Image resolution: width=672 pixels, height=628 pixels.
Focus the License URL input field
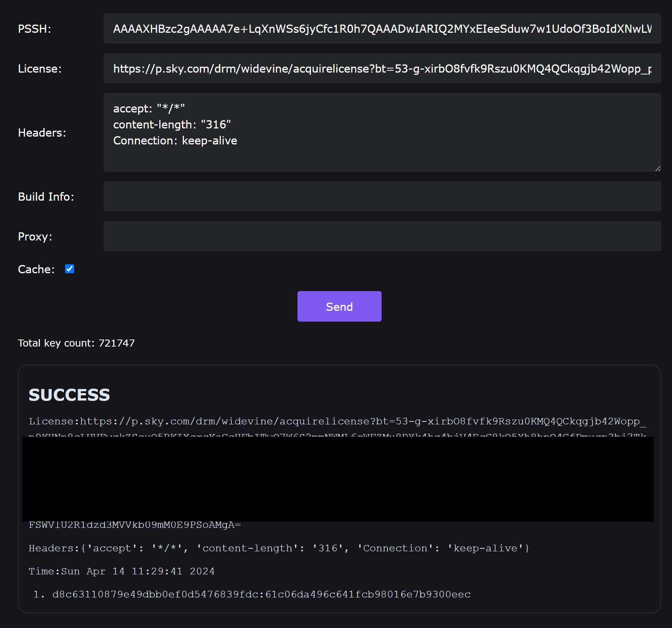pyautogui.click(x=382, y=68)
